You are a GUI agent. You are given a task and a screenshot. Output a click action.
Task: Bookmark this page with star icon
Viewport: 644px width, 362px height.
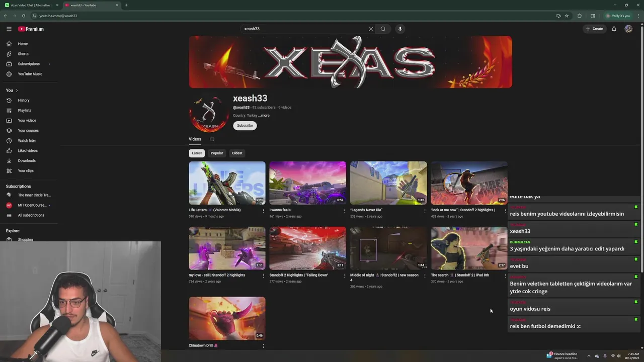567,16
